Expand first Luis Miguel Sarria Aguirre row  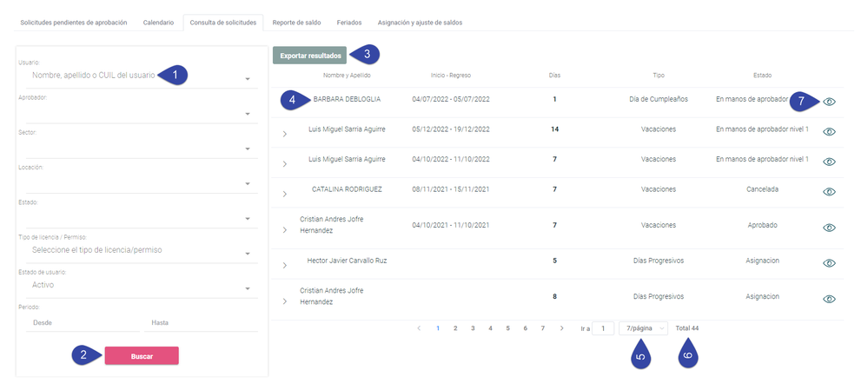click(x=284, y=135)
